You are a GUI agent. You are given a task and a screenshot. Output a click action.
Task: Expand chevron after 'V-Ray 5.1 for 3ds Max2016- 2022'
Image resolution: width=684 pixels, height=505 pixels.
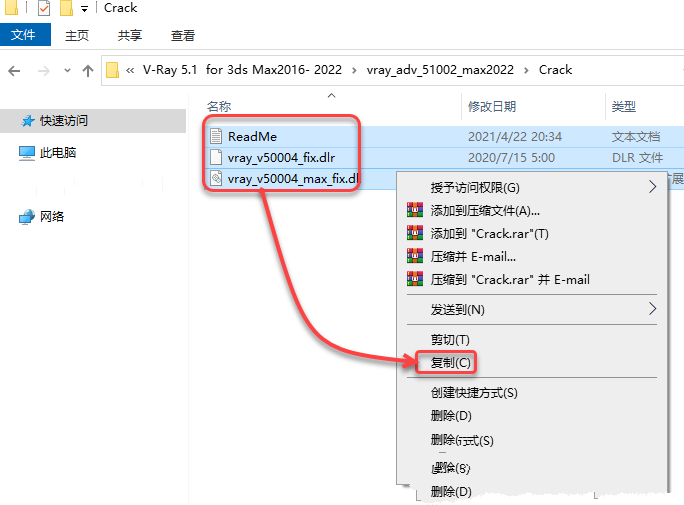(354, 70)
